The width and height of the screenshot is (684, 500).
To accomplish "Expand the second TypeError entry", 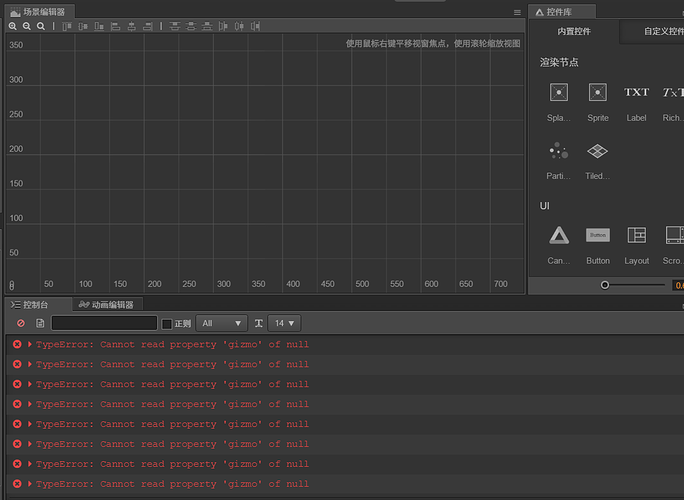I will (x=30, y=364).
